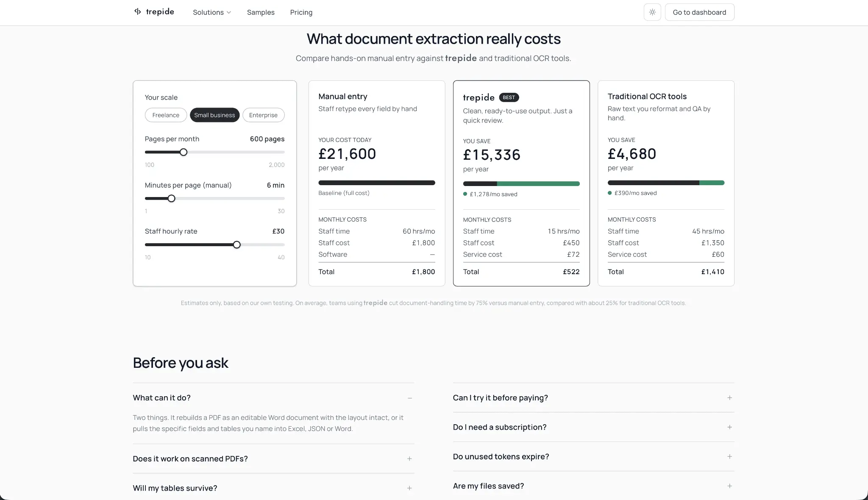Click plus icon beside 'Does it work on scanned PDFs?'
The width and height of the screenshot is (868, 500).
point(409,459)
